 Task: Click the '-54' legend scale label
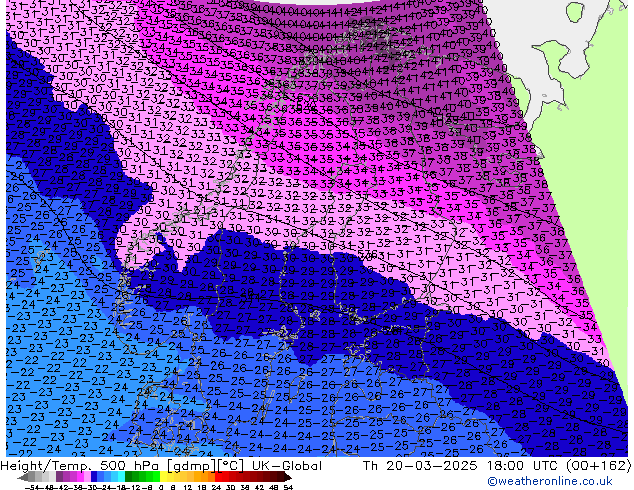click(x=32, y=487)
